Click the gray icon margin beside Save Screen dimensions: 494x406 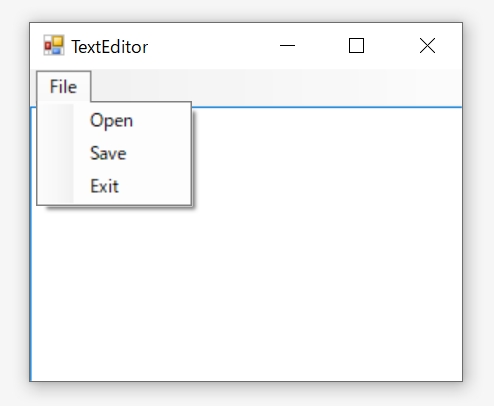(x=56, y=153)
